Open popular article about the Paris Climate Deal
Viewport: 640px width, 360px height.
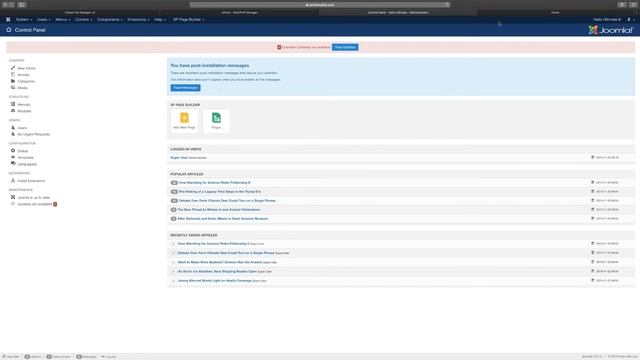[227, 201]
